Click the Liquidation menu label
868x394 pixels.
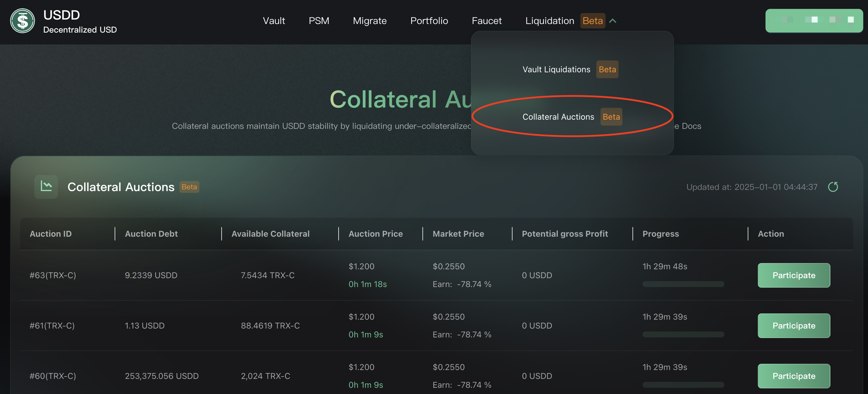550,21
